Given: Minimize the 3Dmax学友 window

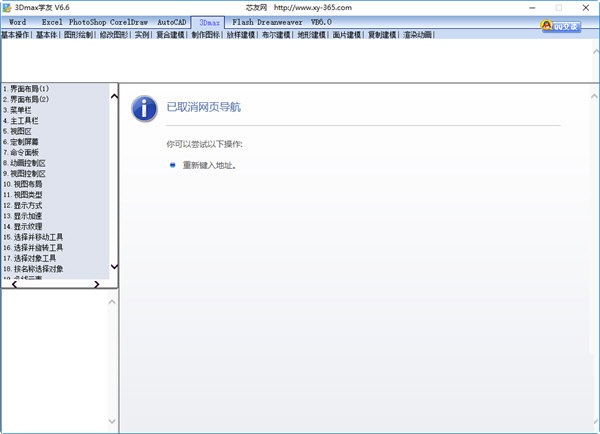Looking at the screenshot, I should pos(532,8).
